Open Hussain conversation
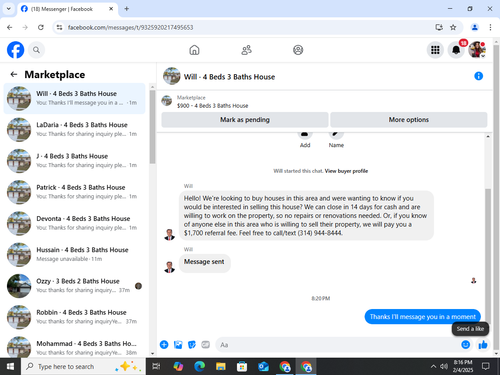The image size is (500, 375). pyautogui.click(x=75, y=255)
